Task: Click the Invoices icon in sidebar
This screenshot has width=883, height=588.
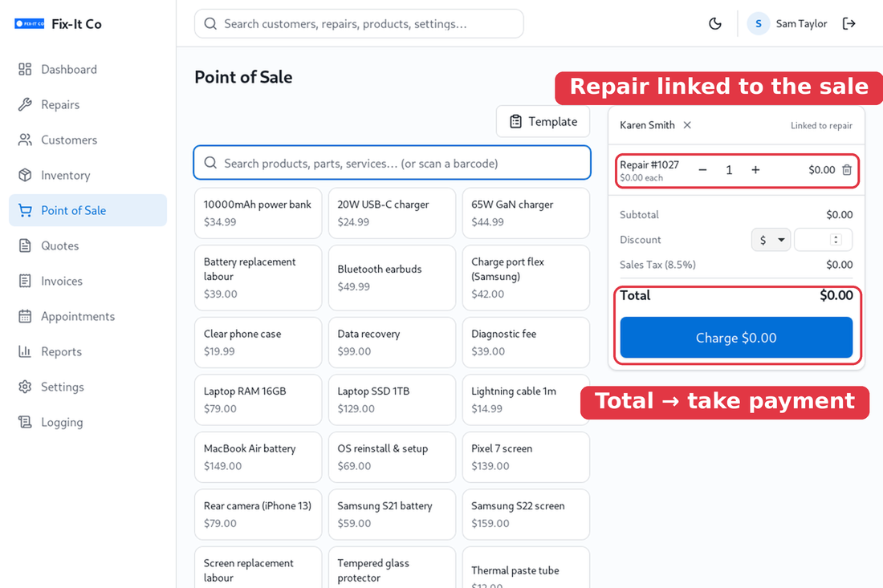Action: coord(25,281)
